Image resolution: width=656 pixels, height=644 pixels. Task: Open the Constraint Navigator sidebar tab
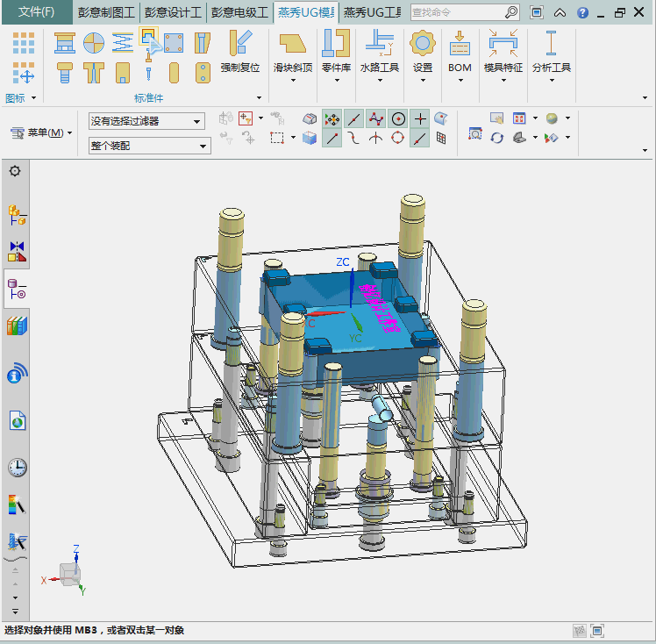click(17, 252)
